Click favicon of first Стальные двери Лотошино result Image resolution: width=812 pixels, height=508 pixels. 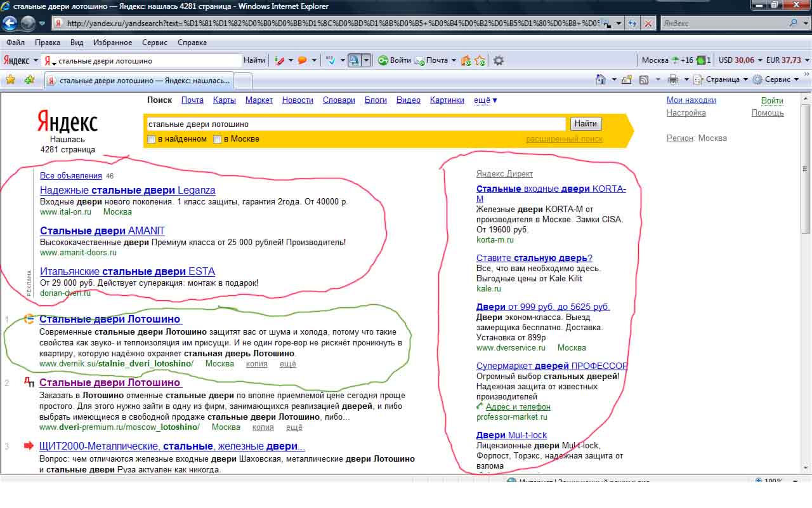tap(29, 319)
